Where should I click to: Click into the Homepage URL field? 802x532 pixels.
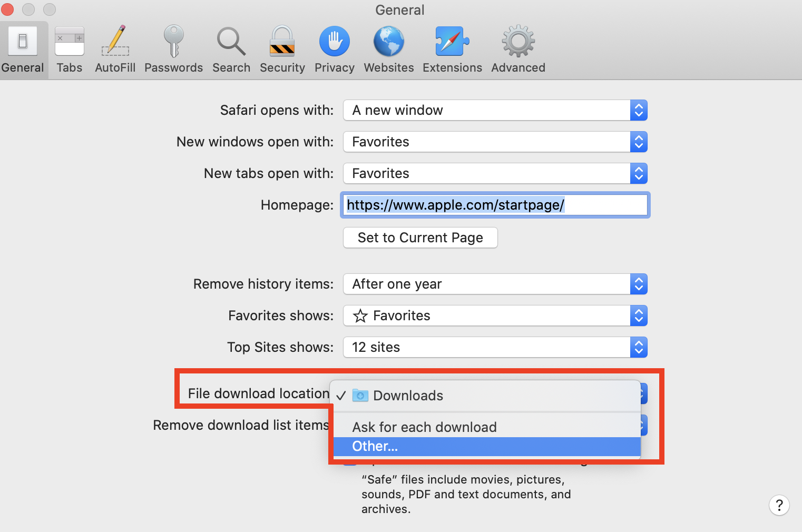495,205
